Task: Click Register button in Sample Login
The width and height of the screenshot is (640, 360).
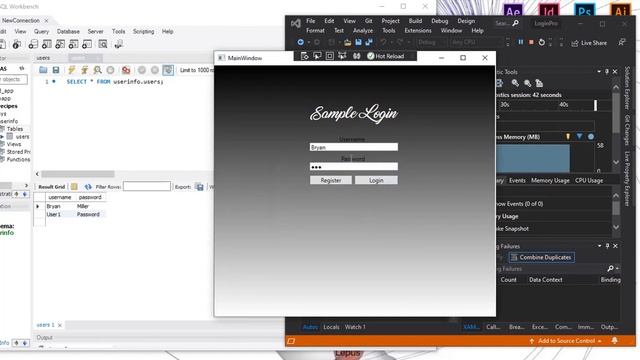Action: click(331, 180)
